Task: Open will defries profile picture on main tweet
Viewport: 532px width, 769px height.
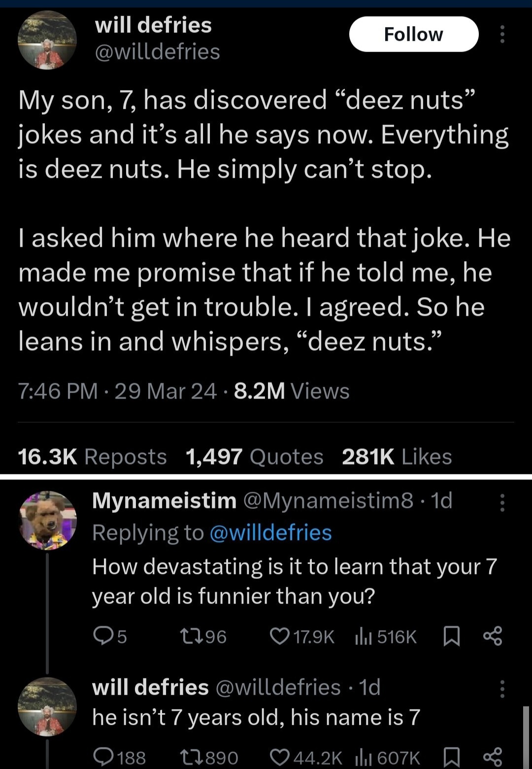Action: [47, 39]
